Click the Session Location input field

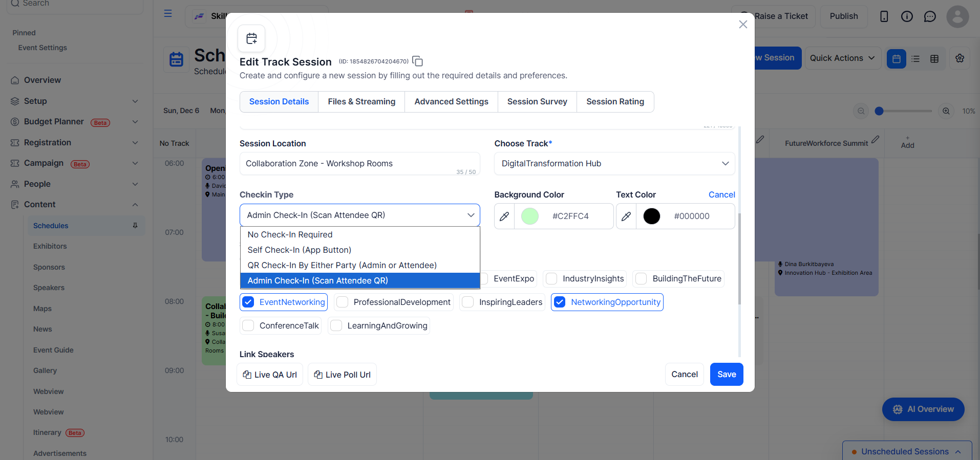(359, 164)
